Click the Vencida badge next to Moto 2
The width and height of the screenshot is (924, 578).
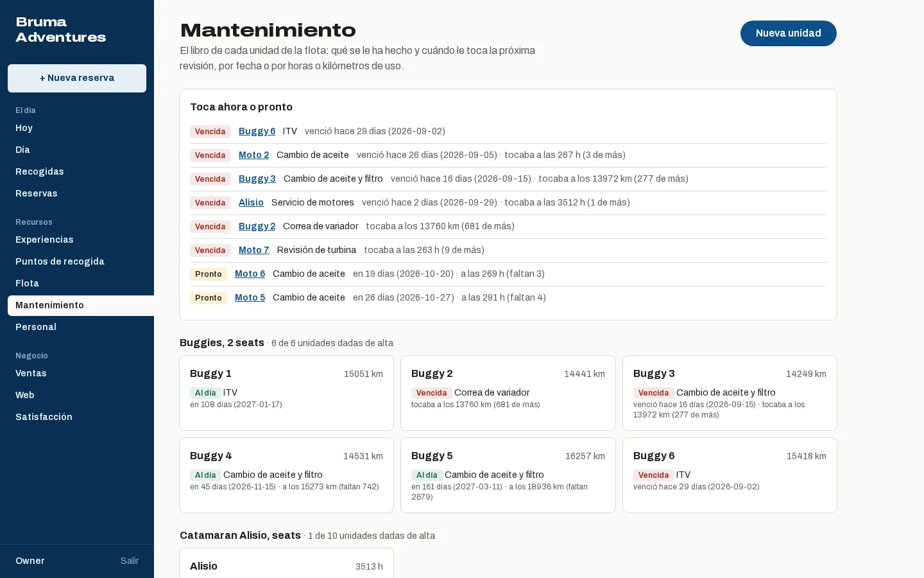tap(210, 155)
